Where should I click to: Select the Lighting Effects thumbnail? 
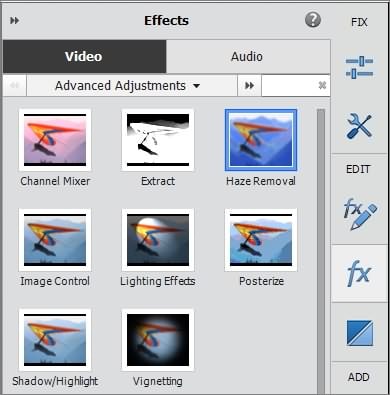coord(158,240)
